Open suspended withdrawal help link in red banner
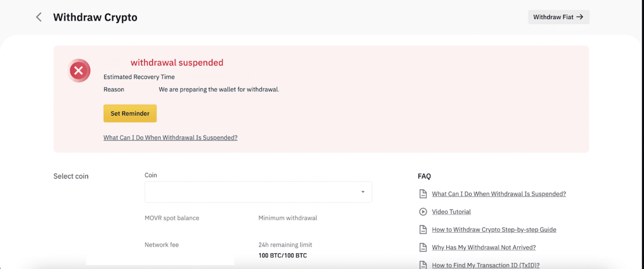 click(170, 138)
